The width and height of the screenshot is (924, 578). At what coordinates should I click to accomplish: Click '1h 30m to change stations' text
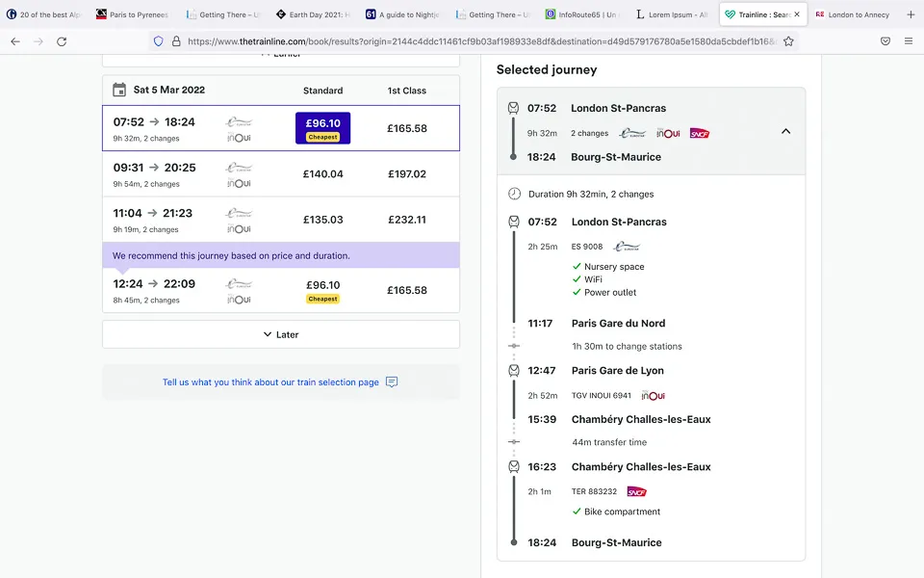pyautogui.click(x=627, y=346)
